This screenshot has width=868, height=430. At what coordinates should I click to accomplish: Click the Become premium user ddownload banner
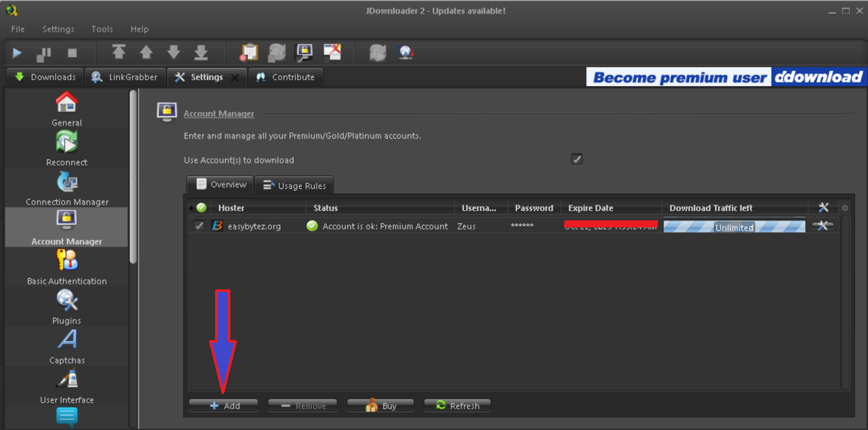click(726, 77)
